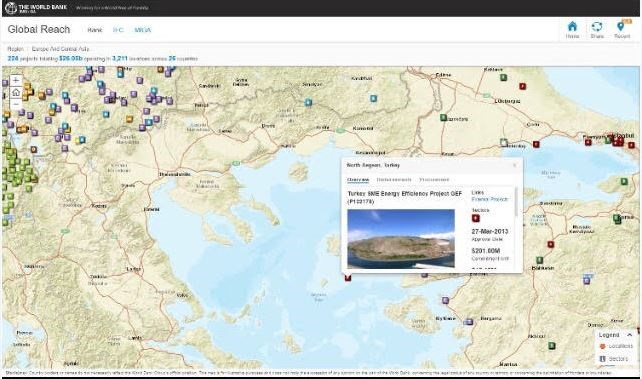642x379 pixels.
Task: Open the project link under Links
Action: tap(489, 199)
